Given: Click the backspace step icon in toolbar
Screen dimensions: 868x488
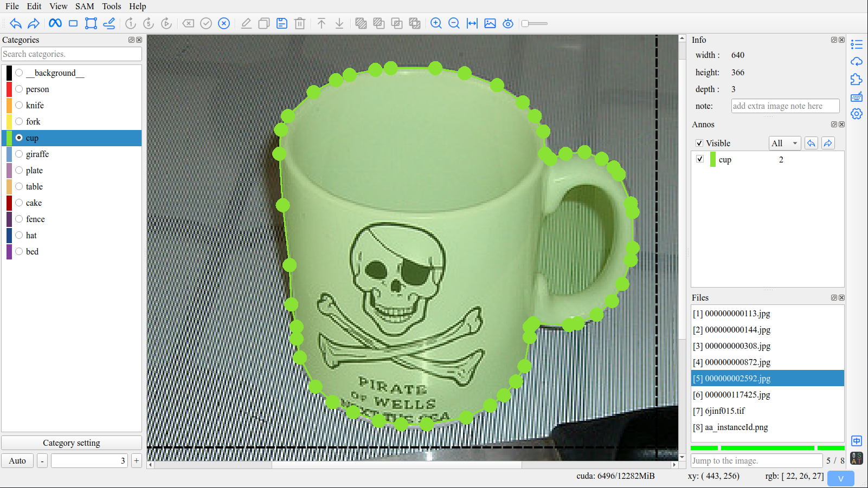Looking at the screenshot, I should tap(188, 23).
